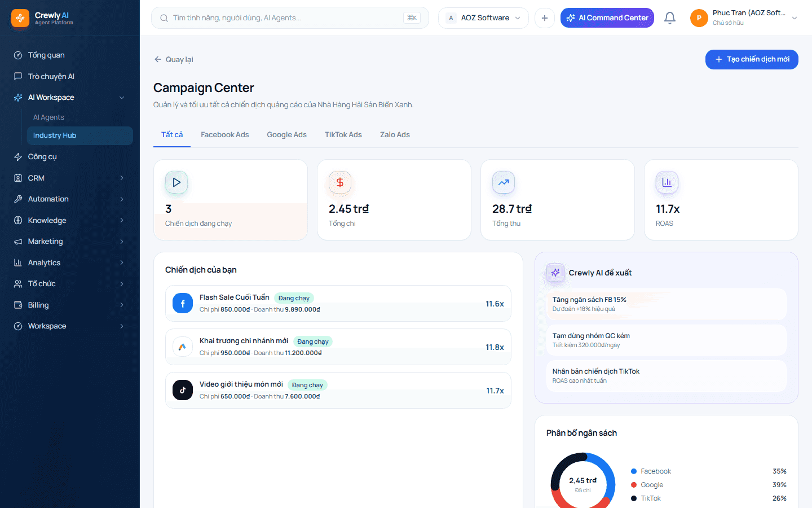Screen dimensions: 812x508
Task: Click the chart icon on ROAS card
Action: (x=667, y=182)
